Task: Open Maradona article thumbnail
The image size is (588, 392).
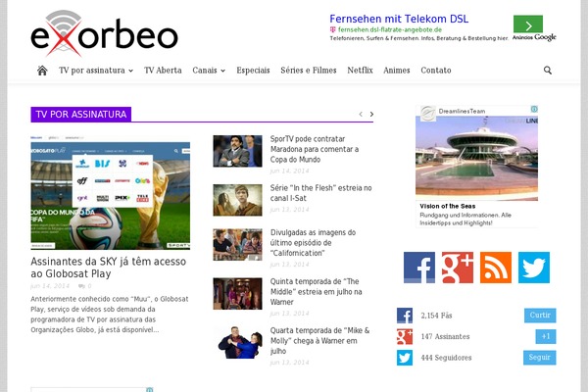Action: [x=238, y=151]
